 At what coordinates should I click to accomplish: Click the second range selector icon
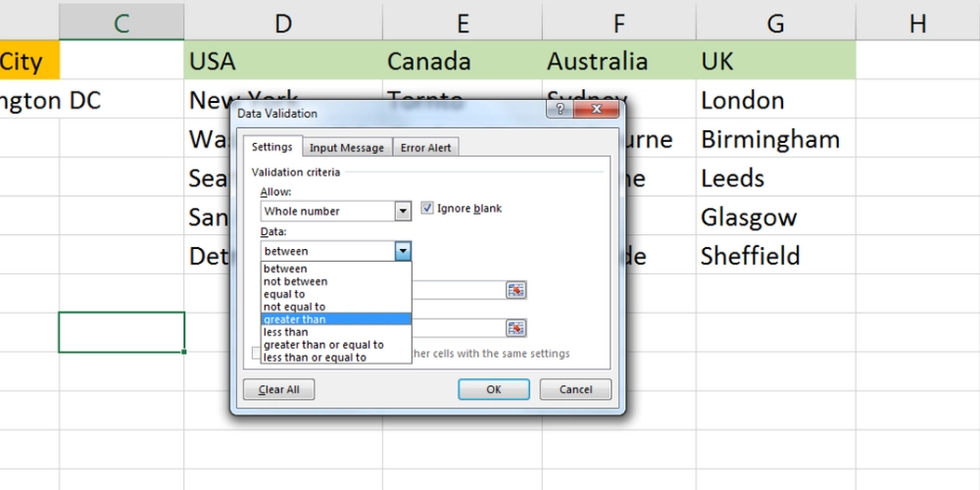(x=515, y=328)
